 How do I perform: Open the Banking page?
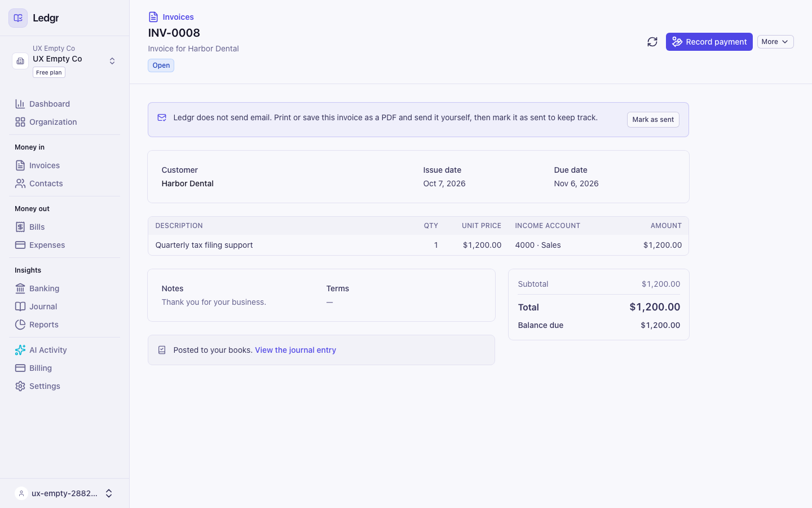64,288
